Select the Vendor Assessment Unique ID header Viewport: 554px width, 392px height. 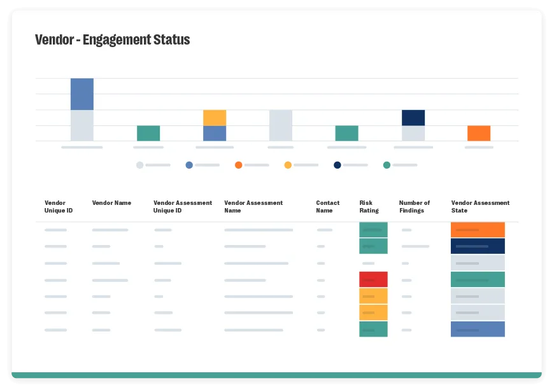[x=183, y=207]
